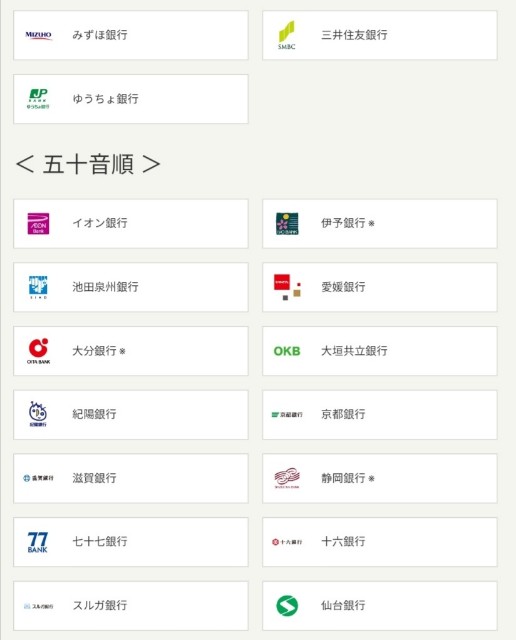The width and height of the screenshot is (516, 640).
Task: Click the pink AEON Bank logo
Action: coord(38,224)
